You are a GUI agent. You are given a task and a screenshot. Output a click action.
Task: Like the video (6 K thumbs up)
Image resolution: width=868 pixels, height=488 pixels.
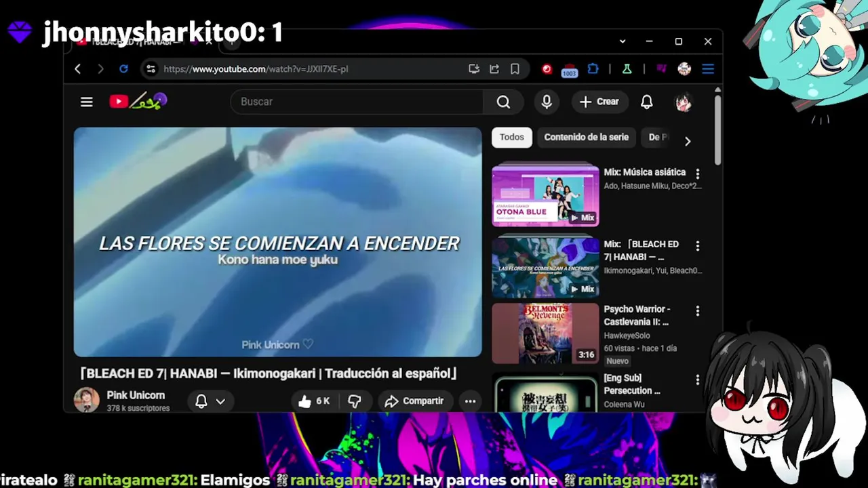click(314, 401)
